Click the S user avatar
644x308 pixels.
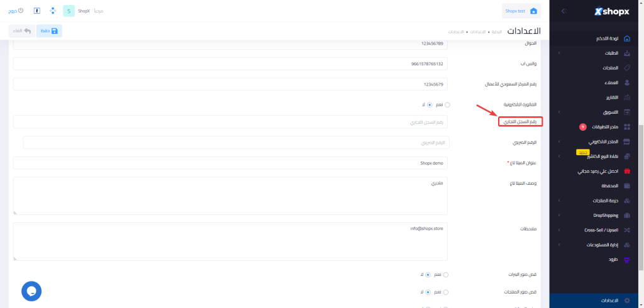tap(69, 11)
